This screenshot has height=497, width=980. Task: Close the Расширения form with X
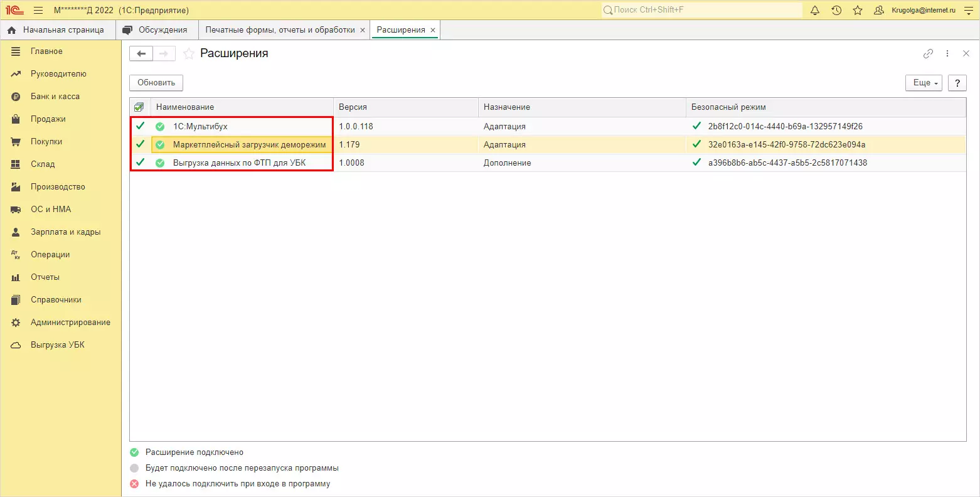(966, 54)
